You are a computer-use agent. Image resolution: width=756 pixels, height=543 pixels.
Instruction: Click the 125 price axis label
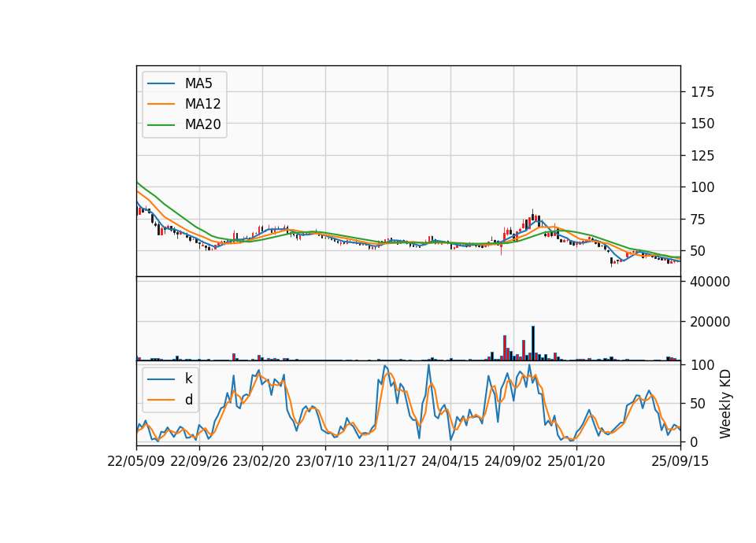click(702, 156)
